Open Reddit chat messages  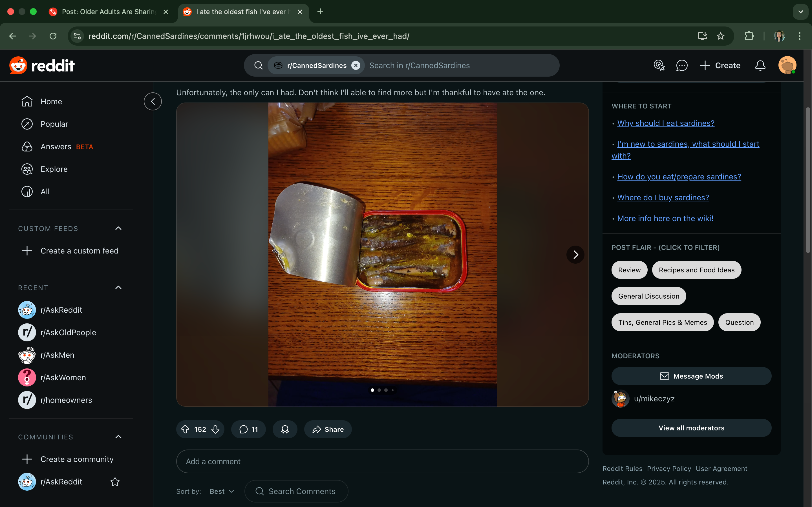tap(681, 65)
